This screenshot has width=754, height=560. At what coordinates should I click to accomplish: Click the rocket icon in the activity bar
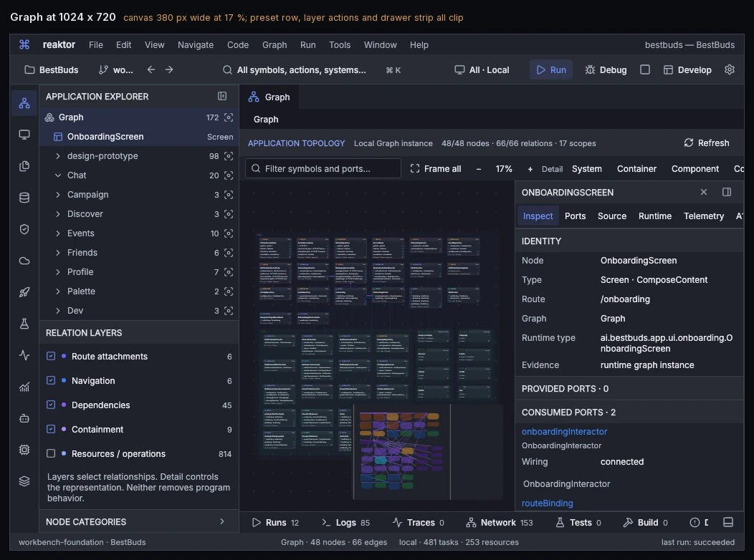[x=24, y=292]
